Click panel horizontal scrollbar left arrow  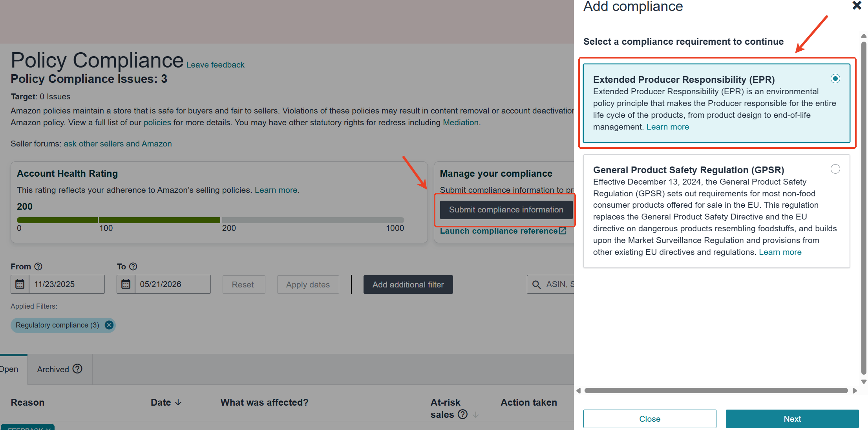click(578, 391)
